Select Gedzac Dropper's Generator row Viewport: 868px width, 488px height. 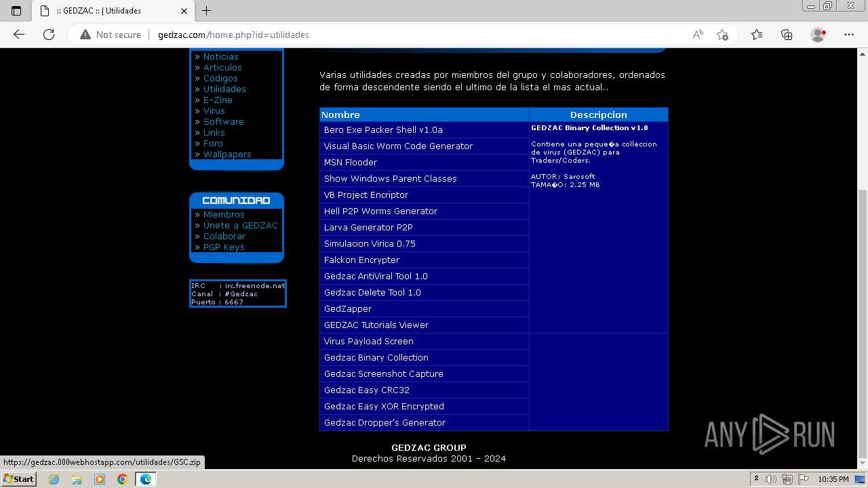(424, 422)
